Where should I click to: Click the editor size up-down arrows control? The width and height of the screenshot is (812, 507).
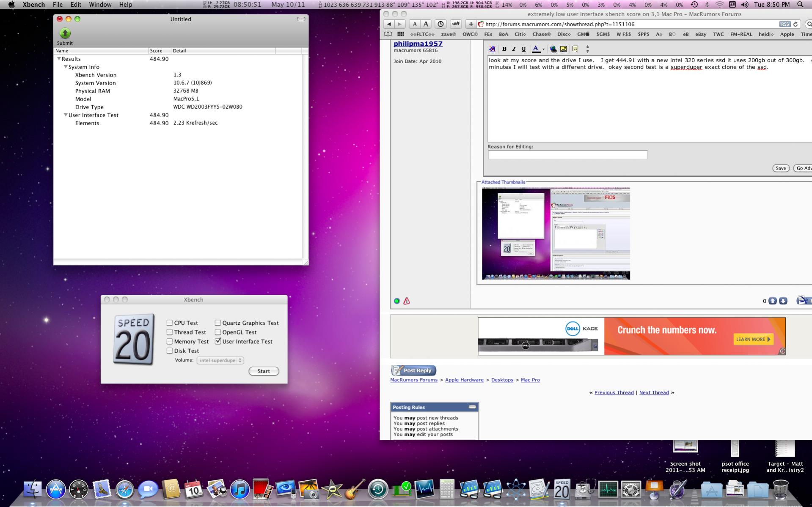[x=587, y=49]
